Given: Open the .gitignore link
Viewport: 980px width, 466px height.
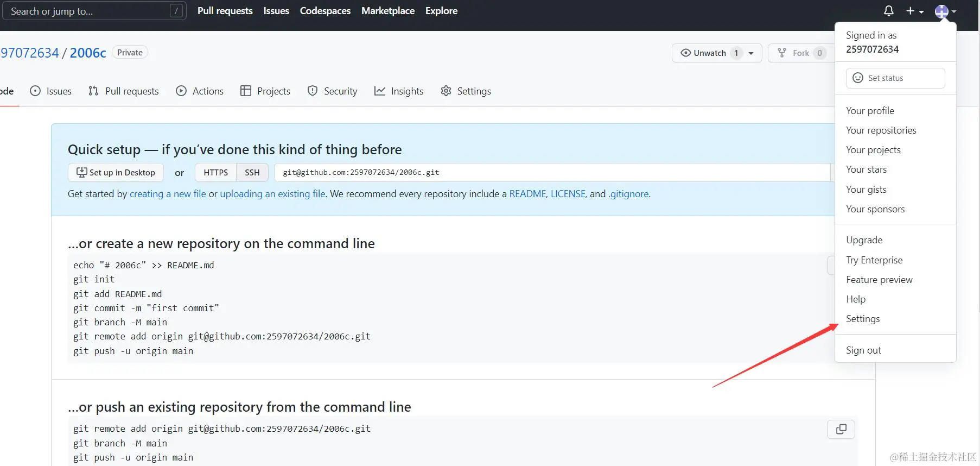Looking at the screenshot, I should click(628, 194).
